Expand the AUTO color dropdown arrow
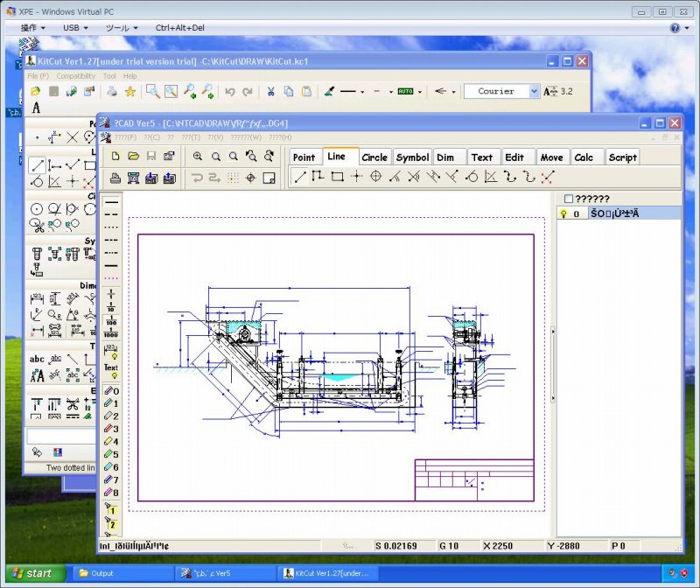The height and width of the screenshot is (588, 700). [x=420, y=91]
